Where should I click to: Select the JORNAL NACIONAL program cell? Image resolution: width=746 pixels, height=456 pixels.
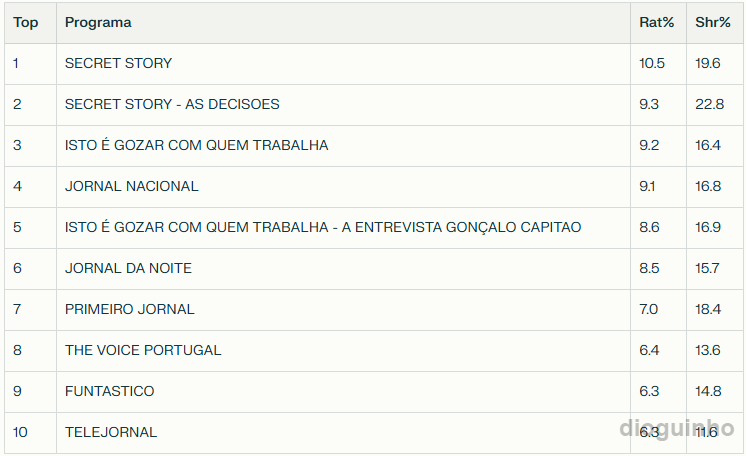[x=131, y=186]
